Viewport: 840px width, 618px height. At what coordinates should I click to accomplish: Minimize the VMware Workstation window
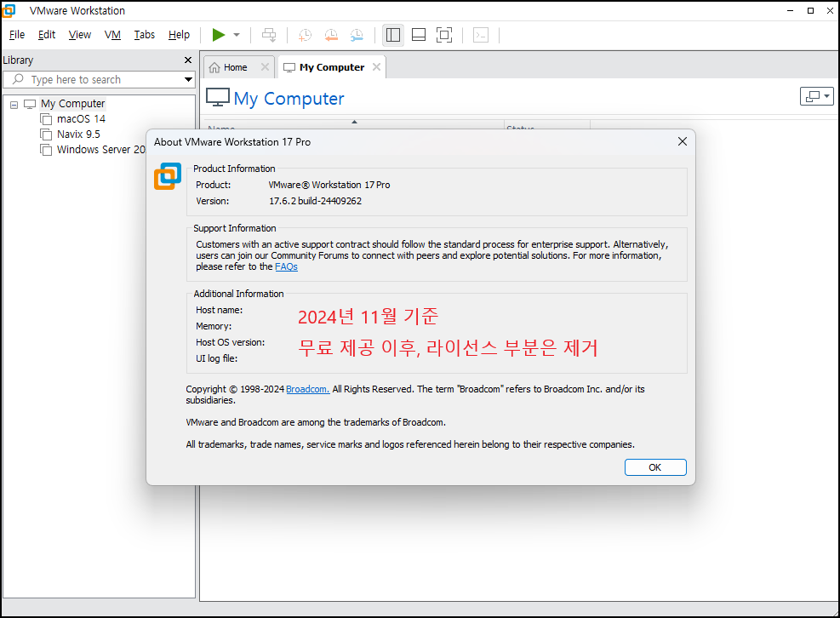(790, 10)
